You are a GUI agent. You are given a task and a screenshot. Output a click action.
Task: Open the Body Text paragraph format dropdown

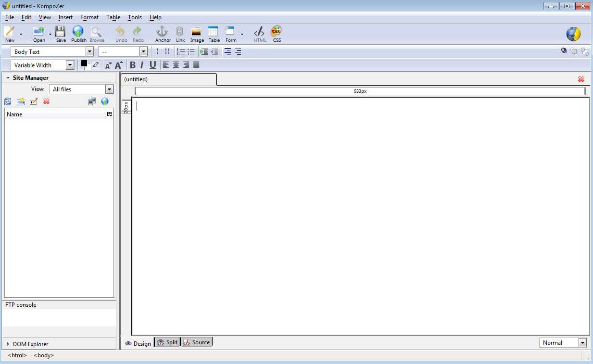89,51
